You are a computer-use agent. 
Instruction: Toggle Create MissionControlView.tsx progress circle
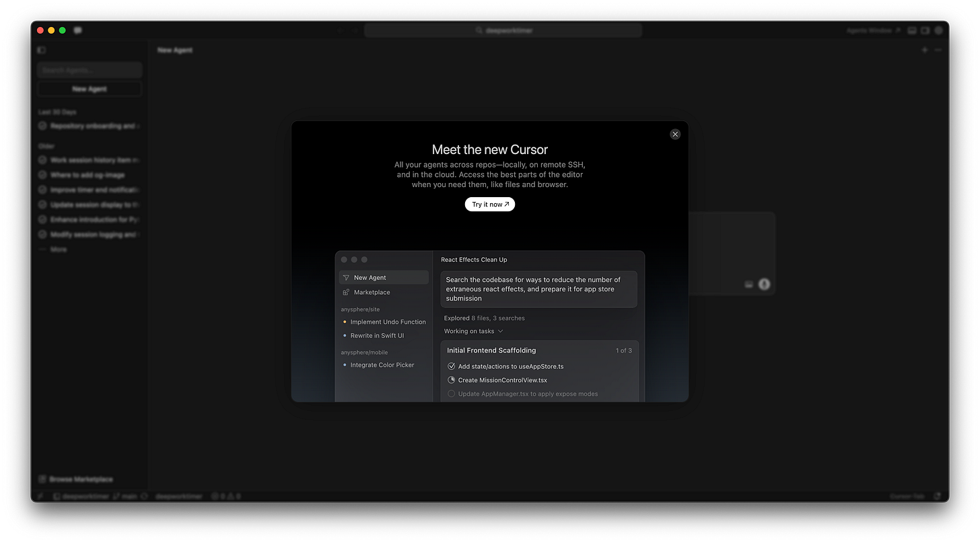451,379
